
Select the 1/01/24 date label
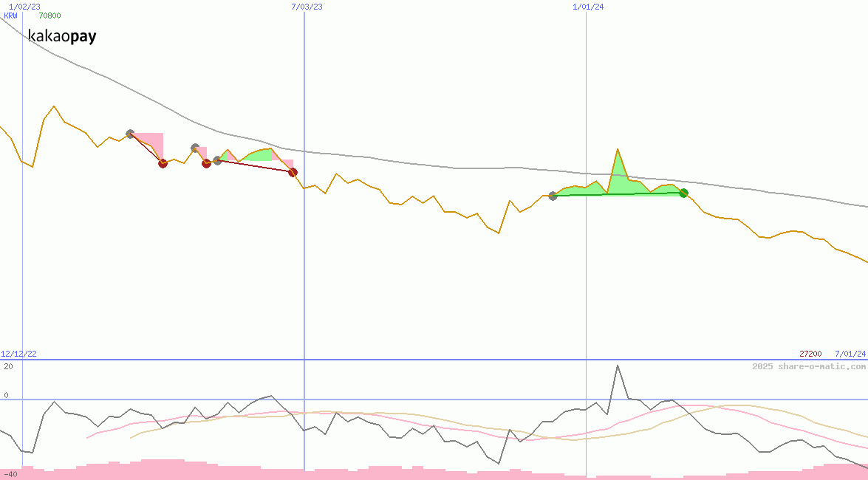click(588, 7)
